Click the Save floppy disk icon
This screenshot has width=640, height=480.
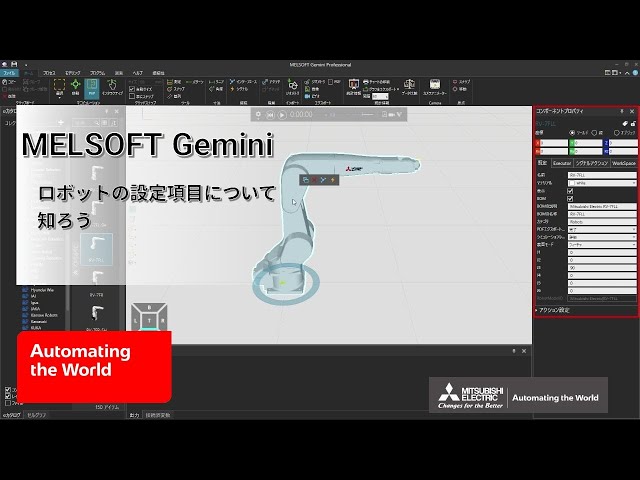point(14,64)
